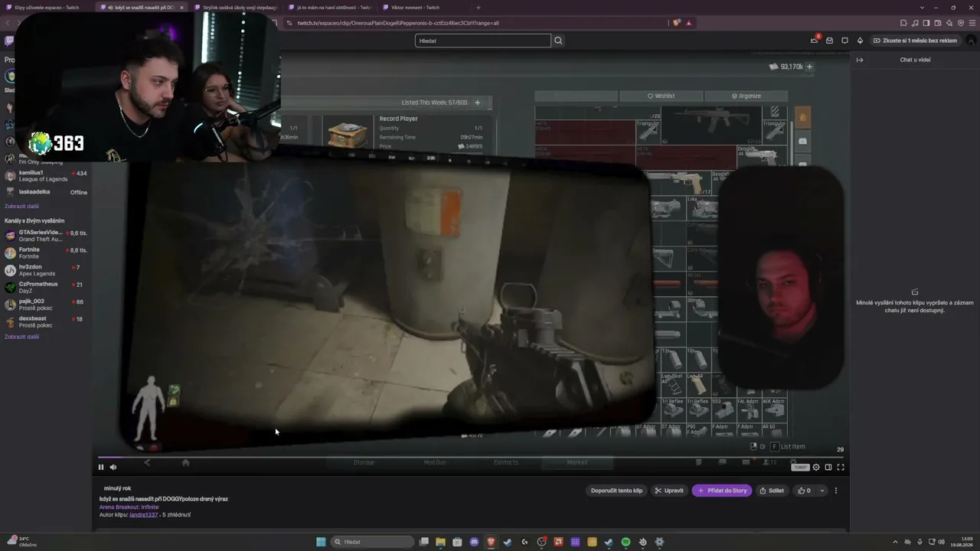Image resolution: width=980 pixels, height=551 pixels.
Task: Click Windows taskbar search box
Action: [372, 542]
